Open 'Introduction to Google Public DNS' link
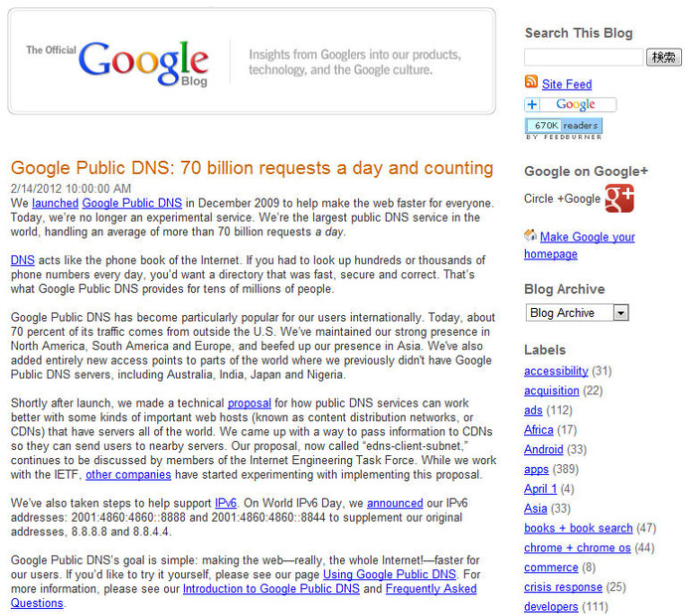 tap(271, 589)
